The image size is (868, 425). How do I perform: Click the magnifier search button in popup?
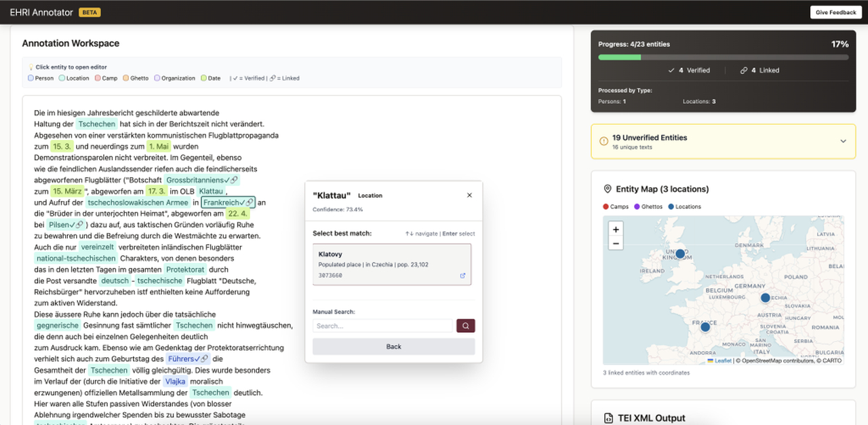pos(466,326)
